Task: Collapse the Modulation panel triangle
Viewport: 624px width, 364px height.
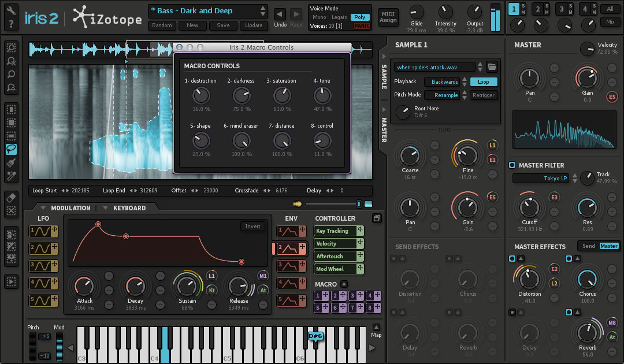Action: coord(42,208)
